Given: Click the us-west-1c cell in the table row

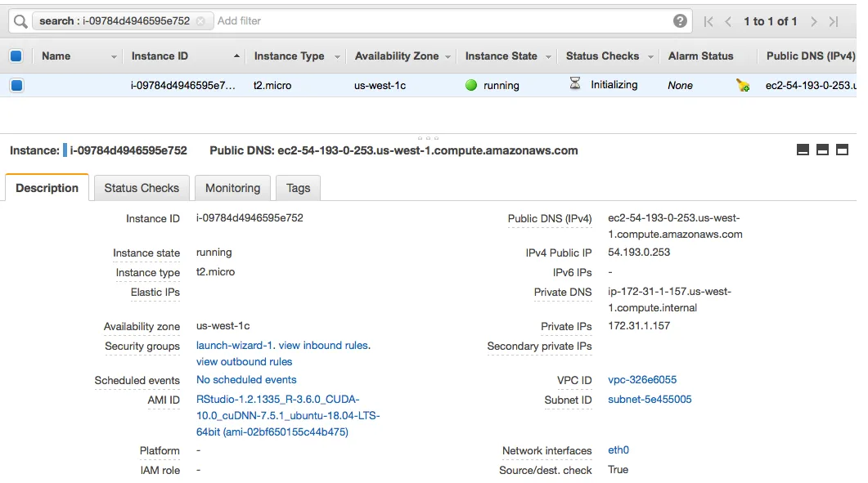Looking at the screenshot, I should click(x=380, y=85).
